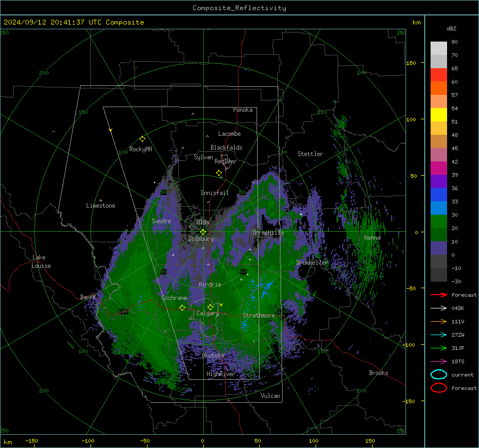Click the km unit label at top right

pos(416,22)
